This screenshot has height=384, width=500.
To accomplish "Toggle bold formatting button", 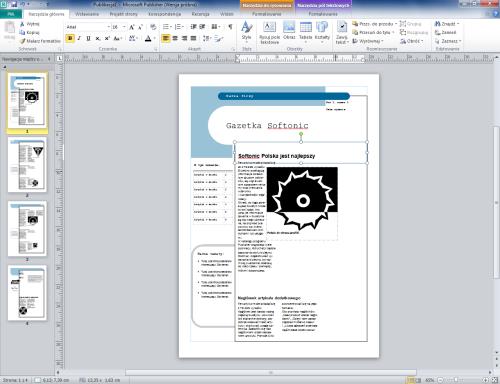I will pos(70,38).
